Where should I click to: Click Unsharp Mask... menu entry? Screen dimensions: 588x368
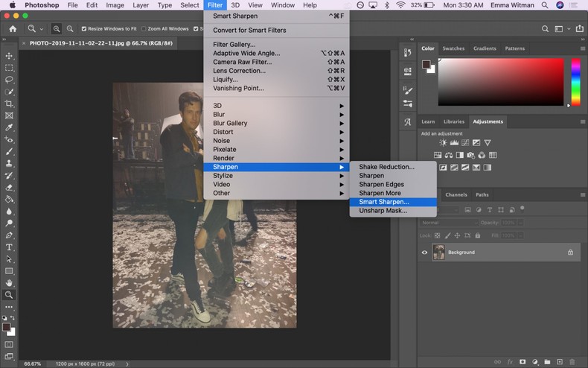[383, 211]
